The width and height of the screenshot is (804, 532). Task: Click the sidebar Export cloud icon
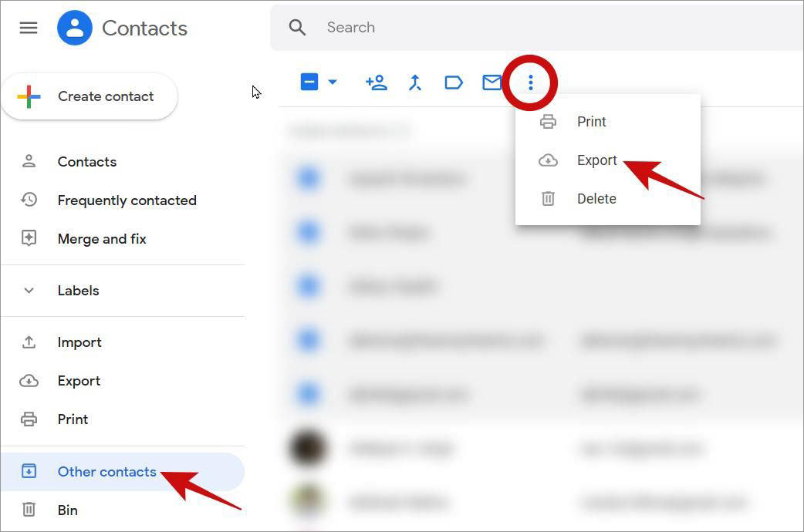[29, 381]
